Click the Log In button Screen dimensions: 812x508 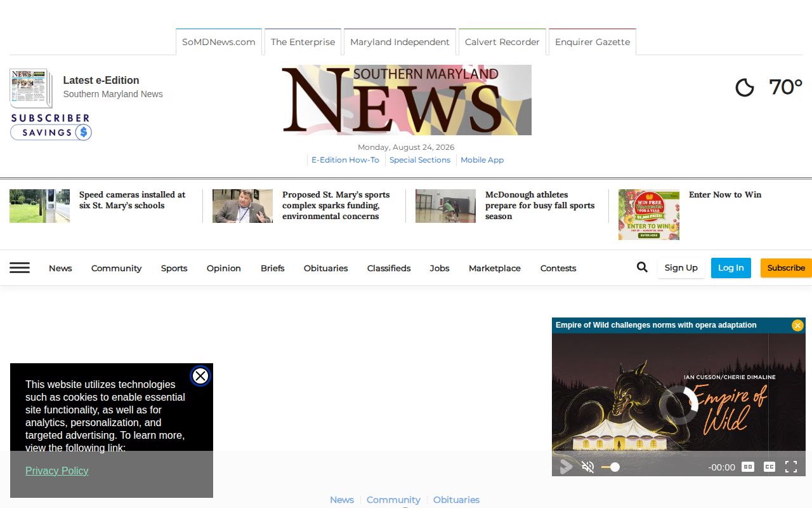tap(731, 268)
